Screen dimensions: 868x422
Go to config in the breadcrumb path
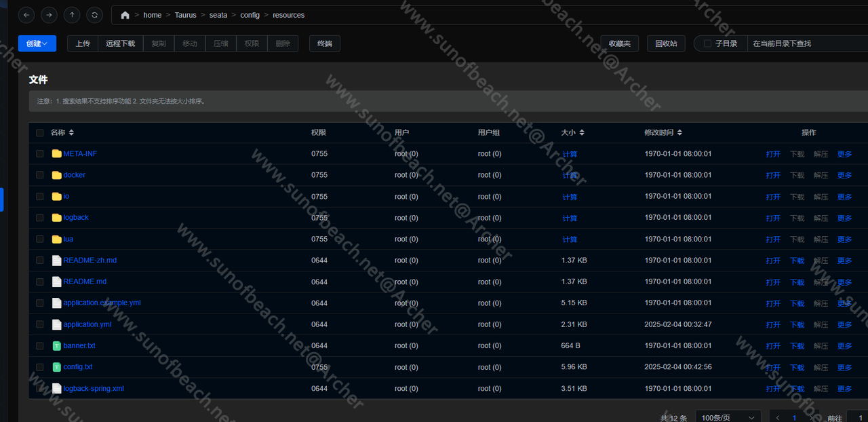click(x=250, y=15)
